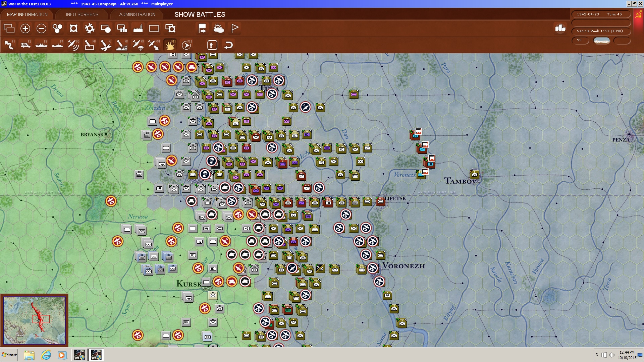This screenshot has width=644, height=362.
Task: Zoom in with the plus icon
Action: tap(25, 28)
